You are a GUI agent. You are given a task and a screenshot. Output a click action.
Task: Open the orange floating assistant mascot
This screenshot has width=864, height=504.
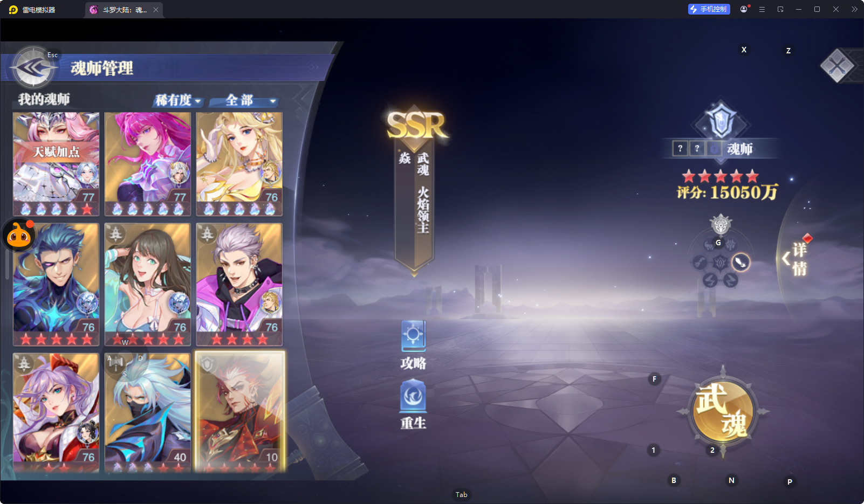click(x=19, y=235)
